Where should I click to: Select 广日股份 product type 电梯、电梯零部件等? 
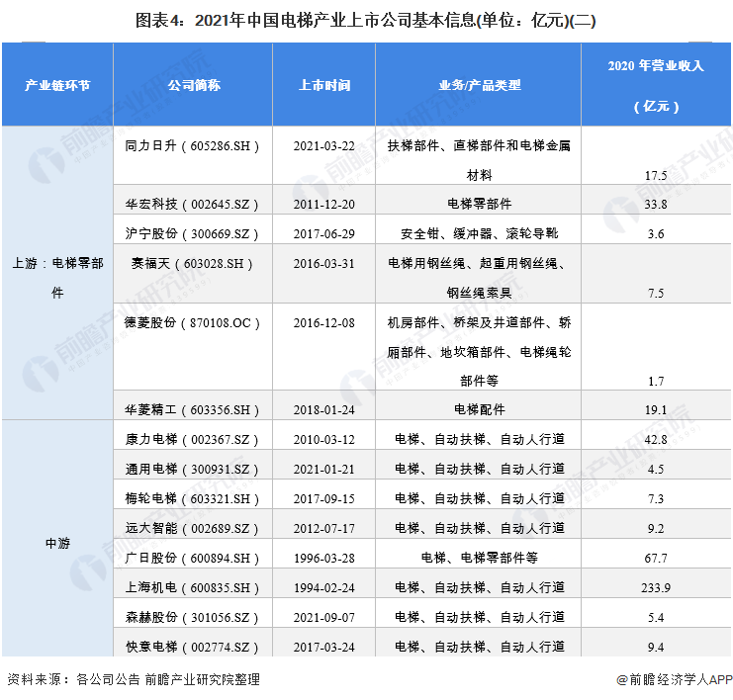tap(480, 558)
